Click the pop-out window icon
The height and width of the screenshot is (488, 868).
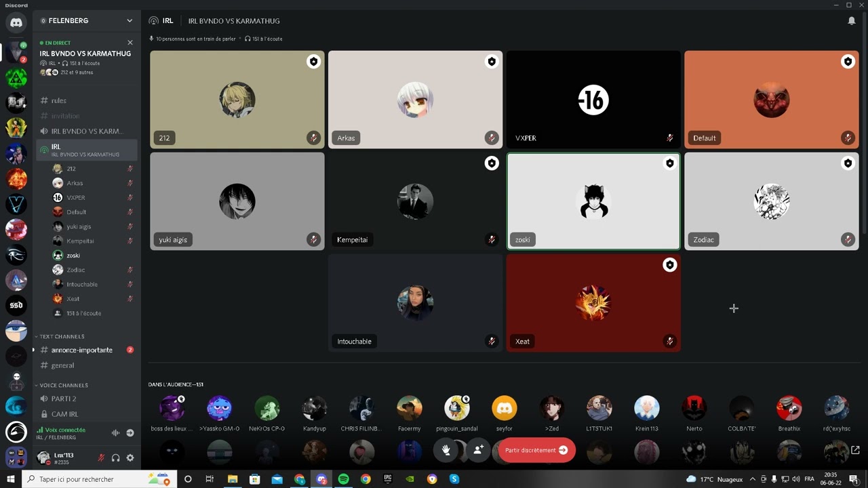click(855, 450)
